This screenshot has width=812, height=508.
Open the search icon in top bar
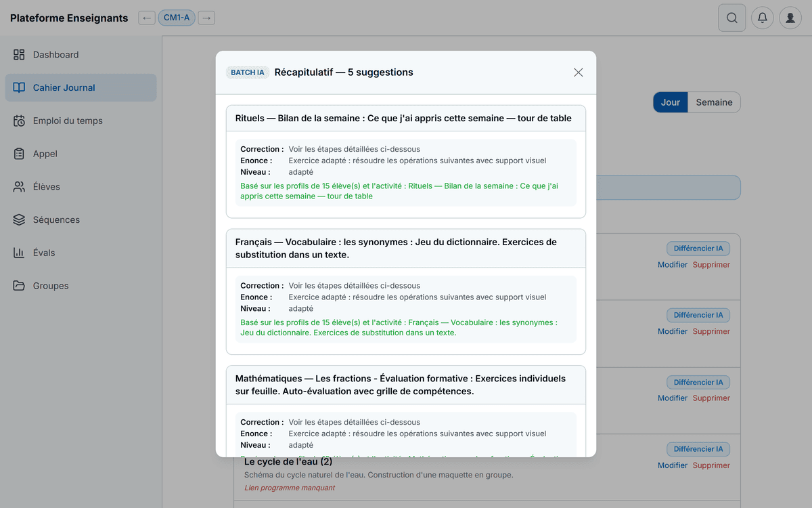[731, 18]
